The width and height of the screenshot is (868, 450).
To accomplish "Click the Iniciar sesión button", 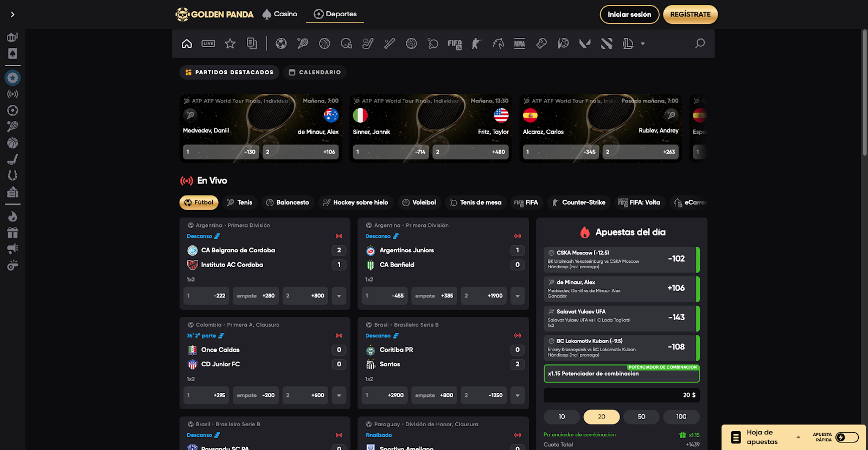I will pyautogui.click(x=629, y=15).
